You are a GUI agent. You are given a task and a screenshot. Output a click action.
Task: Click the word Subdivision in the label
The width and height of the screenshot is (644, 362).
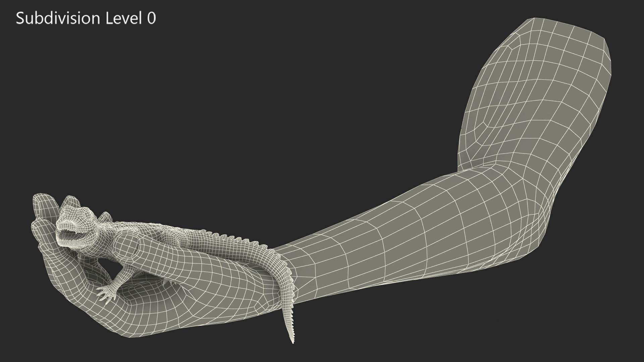[x=58, y=18]
